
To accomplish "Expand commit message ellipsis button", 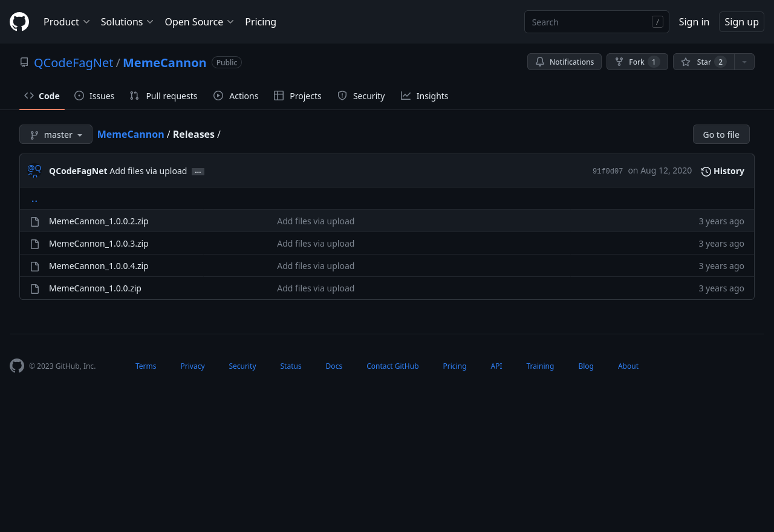I will [x=198, y=172].
